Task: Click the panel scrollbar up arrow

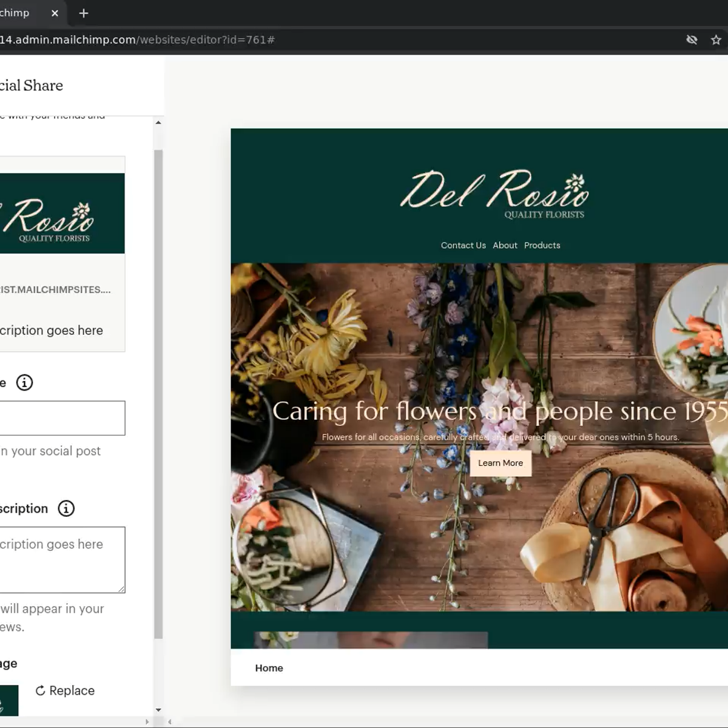Action: point(158,123)
